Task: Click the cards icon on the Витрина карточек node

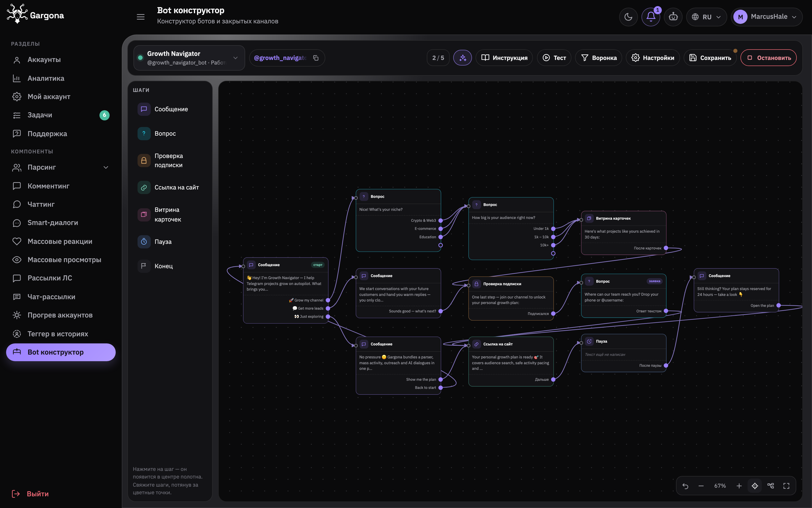Action: point(589,218)
